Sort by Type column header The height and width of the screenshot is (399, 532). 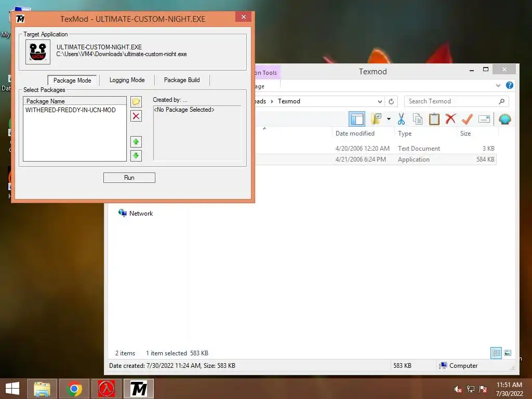405,134
